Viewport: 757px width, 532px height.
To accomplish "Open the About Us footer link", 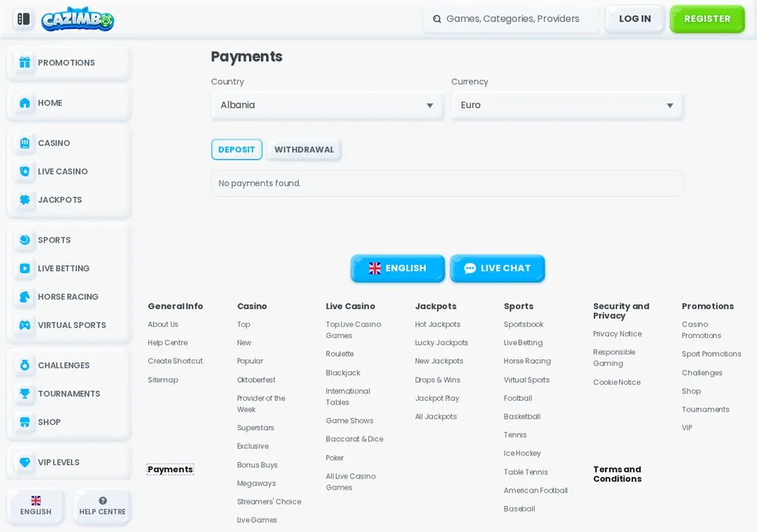I will (x=163, y=325).
